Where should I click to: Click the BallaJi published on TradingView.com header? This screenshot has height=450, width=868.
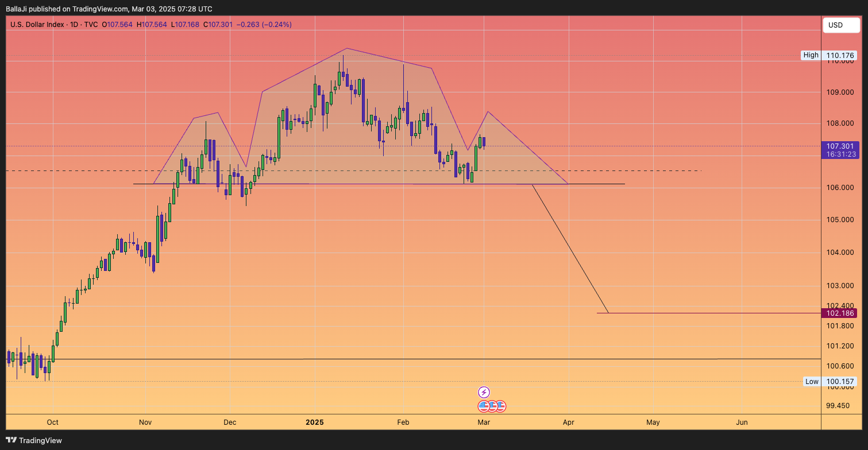pos(109,9)
